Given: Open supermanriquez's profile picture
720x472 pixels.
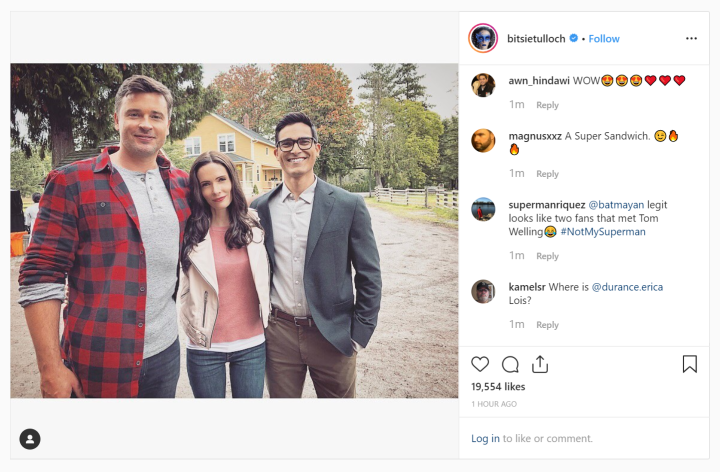Looking at the screenshot, I should [x=483, y=209].
